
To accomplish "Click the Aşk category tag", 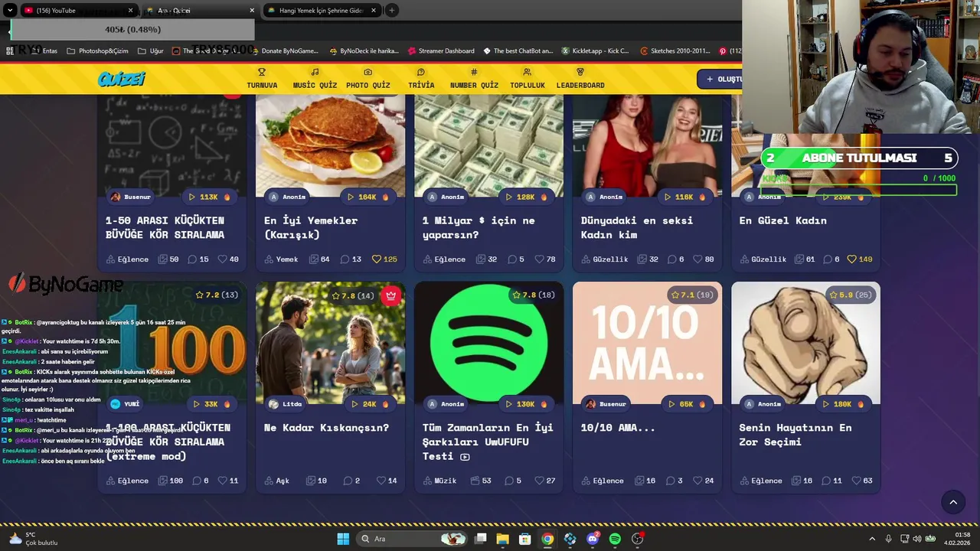I will click(x=277, y=481).
